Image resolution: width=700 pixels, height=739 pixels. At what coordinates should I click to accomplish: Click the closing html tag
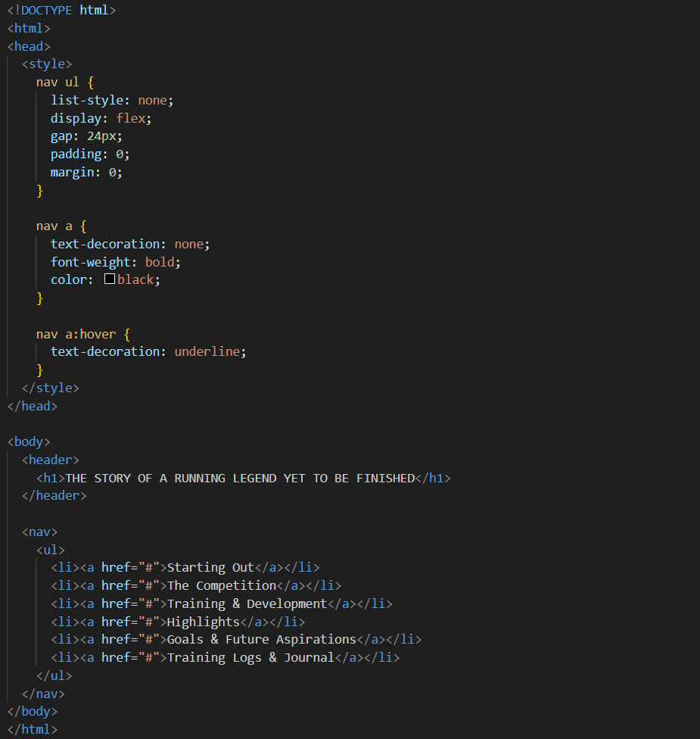point(32,730)
